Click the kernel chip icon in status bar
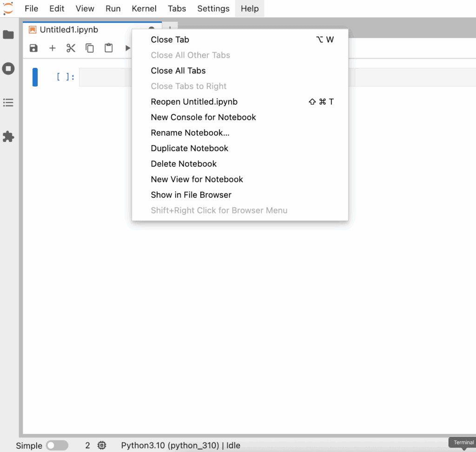 102,445
